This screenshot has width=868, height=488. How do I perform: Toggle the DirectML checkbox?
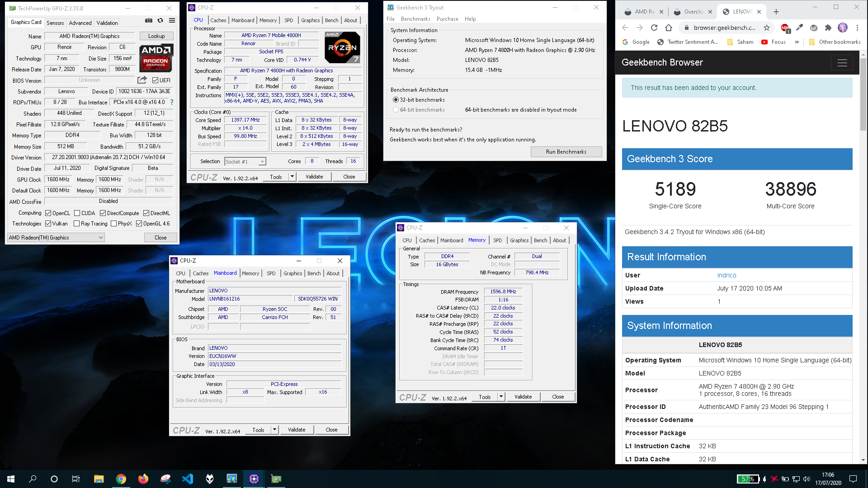pyautogui.click(x=146, y=213)
